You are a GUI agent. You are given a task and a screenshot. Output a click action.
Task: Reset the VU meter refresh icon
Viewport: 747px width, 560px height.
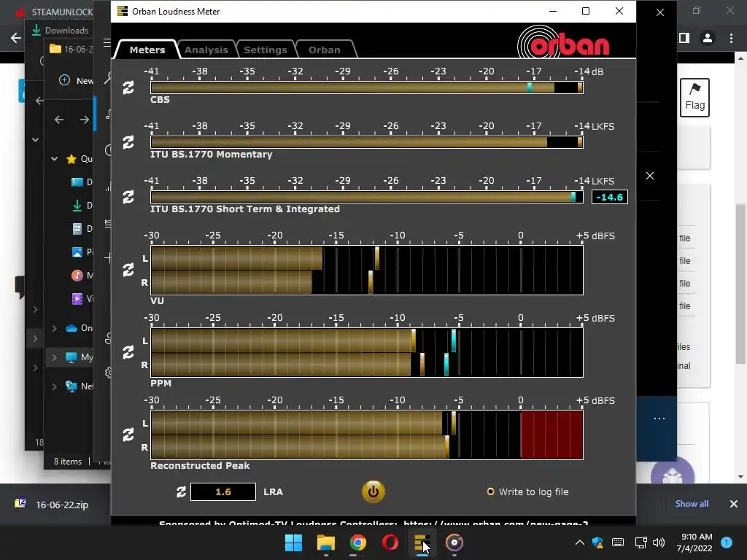(x=128, y=270)
